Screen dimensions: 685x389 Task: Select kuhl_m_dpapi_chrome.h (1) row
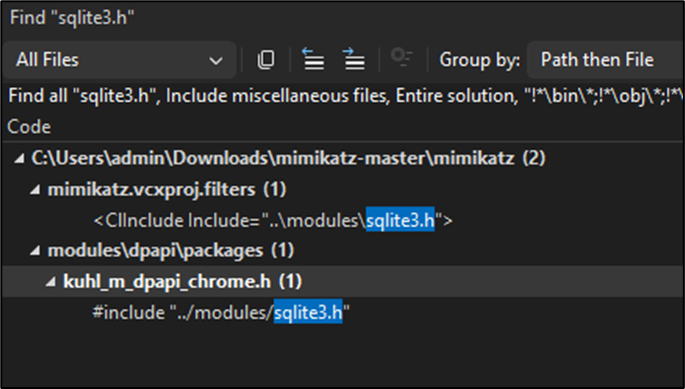(x=343, y=281)
